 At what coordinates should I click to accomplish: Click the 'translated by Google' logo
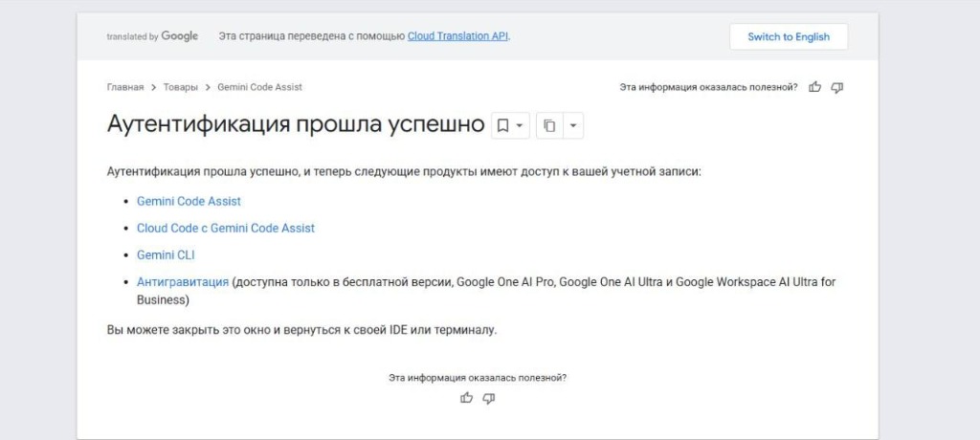click(x=152, y=36)
